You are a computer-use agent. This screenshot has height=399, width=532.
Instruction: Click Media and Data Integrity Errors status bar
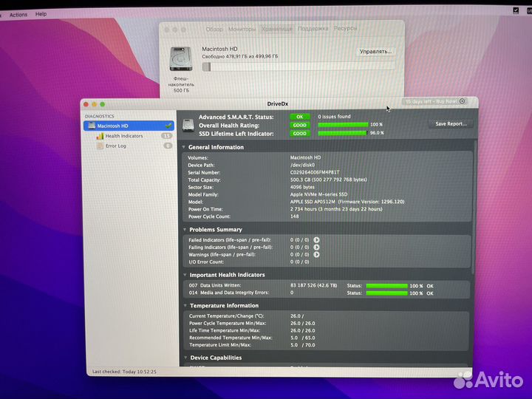coord(386,293)
